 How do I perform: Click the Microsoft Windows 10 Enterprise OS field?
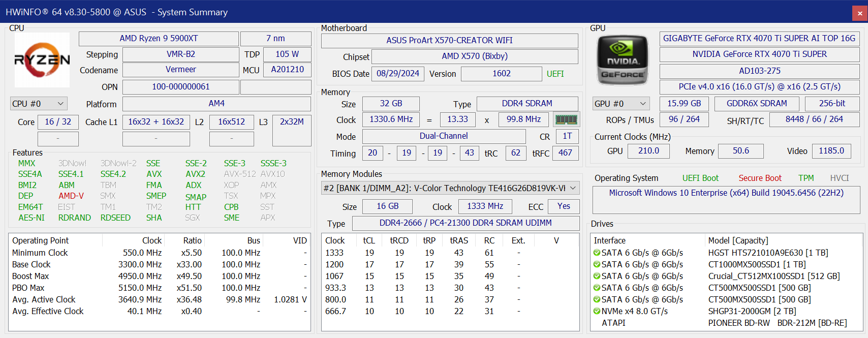[726, 200]
